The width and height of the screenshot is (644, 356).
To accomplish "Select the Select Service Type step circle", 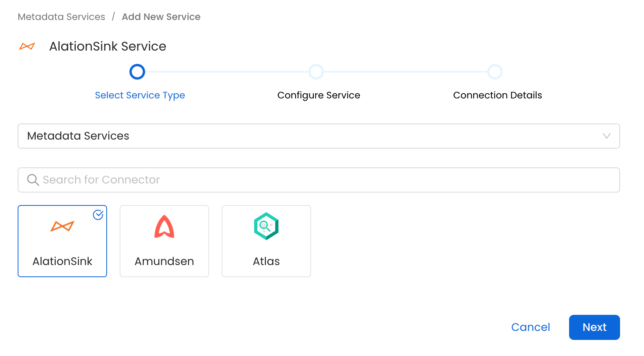I will [x=137, y=72].
